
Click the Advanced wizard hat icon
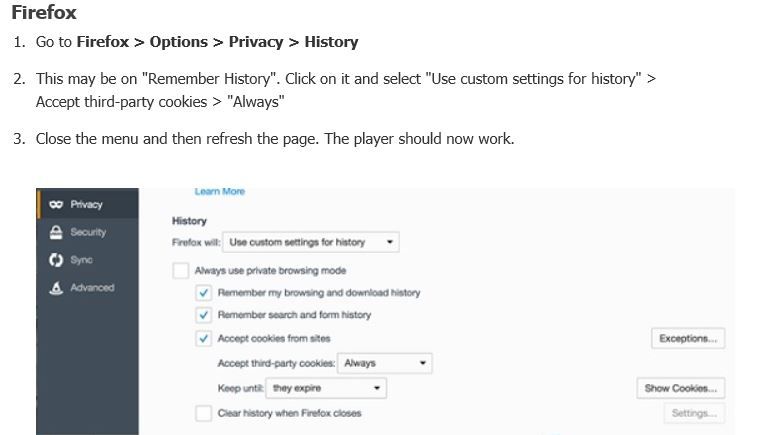tap(56, 288)
